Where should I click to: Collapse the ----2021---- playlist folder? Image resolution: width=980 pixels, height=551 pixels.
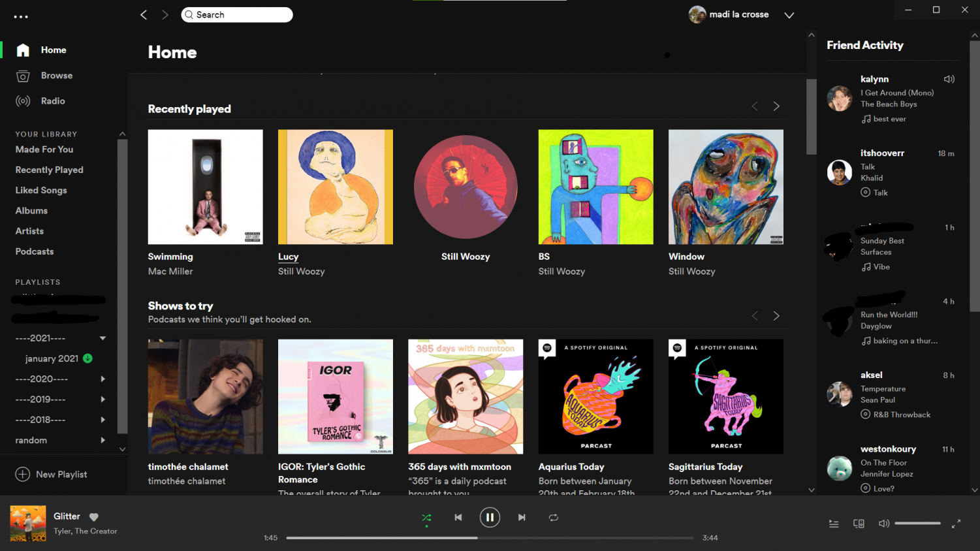coord(103,338)
